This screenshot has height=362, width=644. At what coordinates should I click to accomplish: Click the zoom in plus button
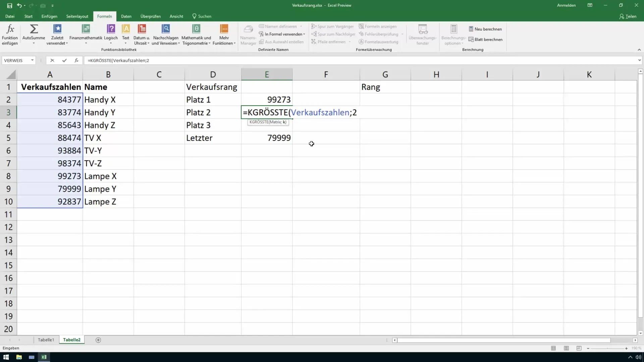coord(626,349)
